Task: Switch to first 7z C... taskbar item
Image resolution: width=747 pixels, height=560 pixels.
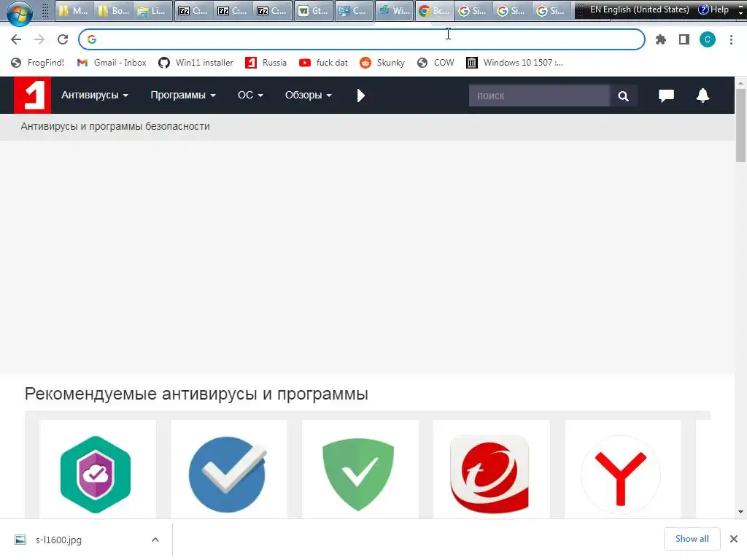Action: coord(193,10)
